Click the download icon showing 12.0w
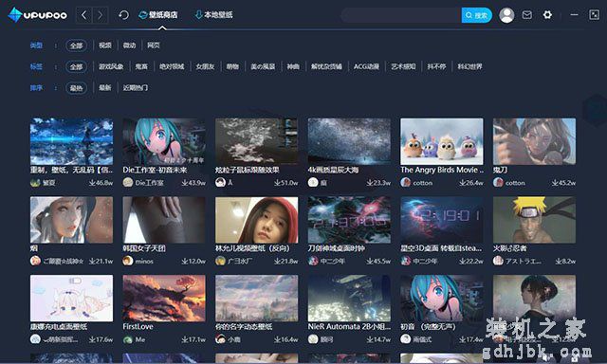This screenshot has width=607, height=364. [x=185, y=261]
